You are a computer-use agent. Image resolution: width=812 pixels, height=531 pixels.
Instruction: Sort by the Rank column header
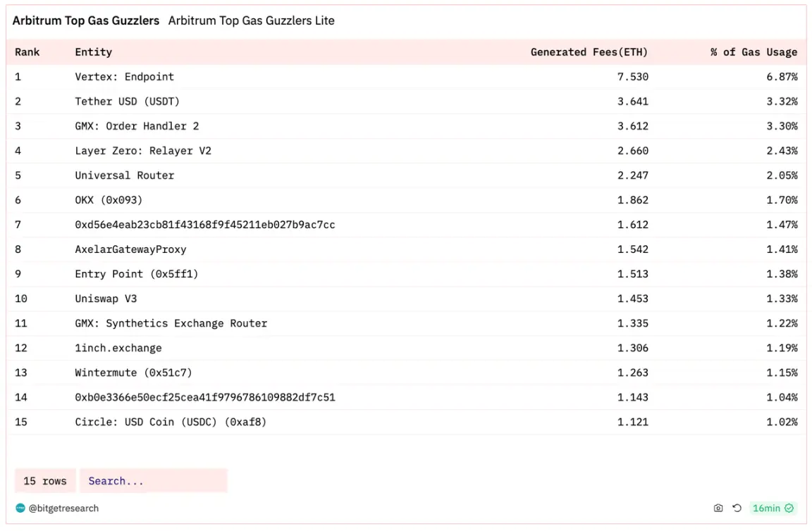click(27, 52)
